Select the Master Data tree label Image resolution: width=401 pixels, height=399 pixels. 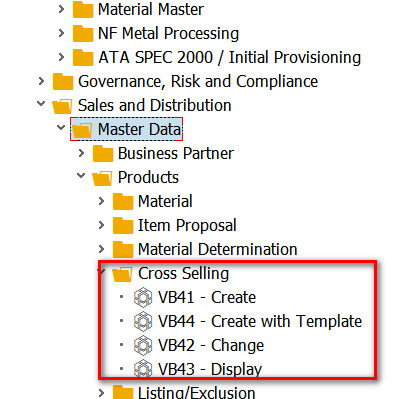click(139, 129)
